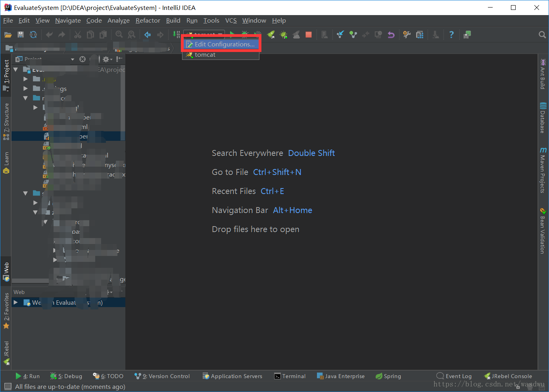Click the Show History clock icon
Image resolution: width=549 pixels, height=392 pixels.
[378, 35]
